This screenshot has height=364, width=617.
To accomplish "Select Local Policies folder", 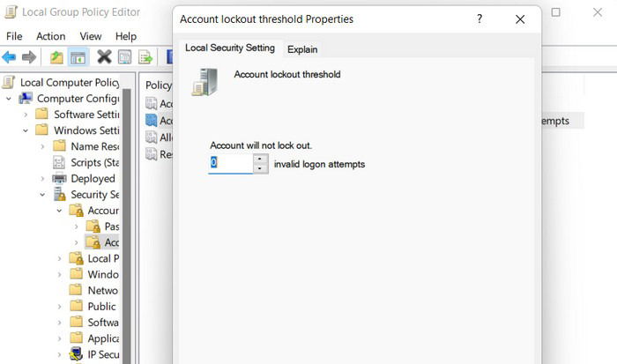I will (103, 258).
